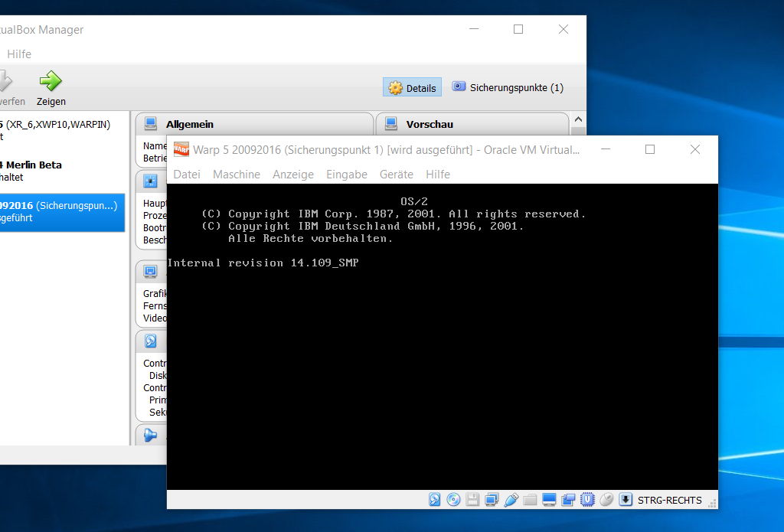The width and height of the screenshot is (784, 532).
Task: Minimize the Warp 5 VM window
Action: click(x=606, y=149)
